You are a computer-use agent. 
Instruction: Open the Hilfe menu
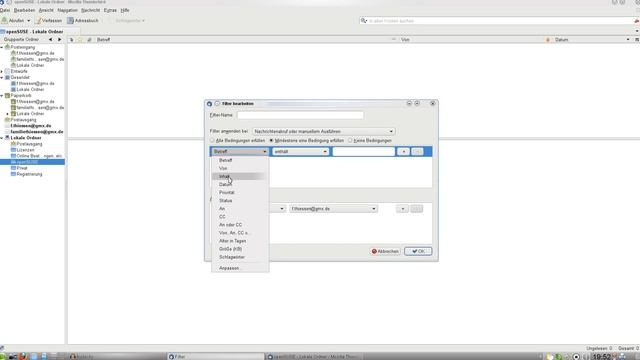pyautogui.click(x=125, y=10)
